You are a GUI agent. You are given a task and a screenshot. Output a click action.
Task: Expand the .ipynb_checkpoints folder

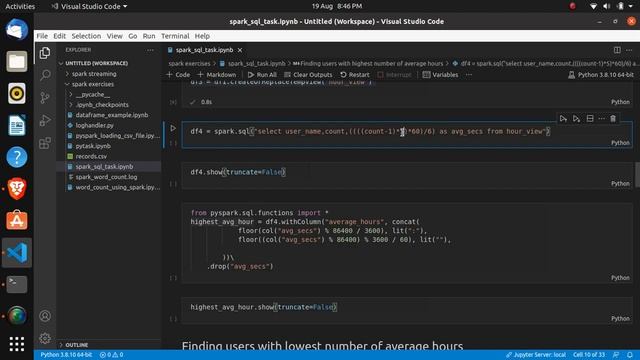102,105
